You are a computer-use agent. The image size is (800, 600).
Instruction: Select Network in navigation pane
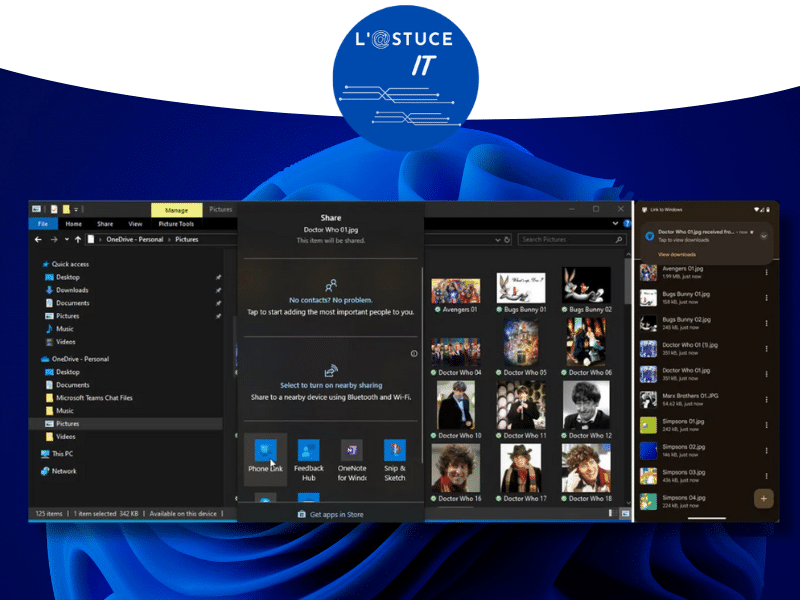click(58, 471)
